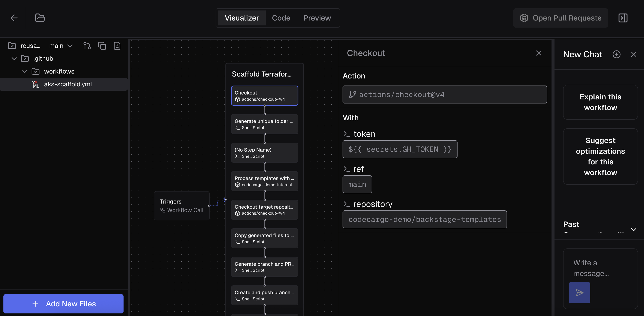The height and width of the screenshot is (316, 644).
Task: Start a new chat with the plus icon
Action: coord(617,54)
